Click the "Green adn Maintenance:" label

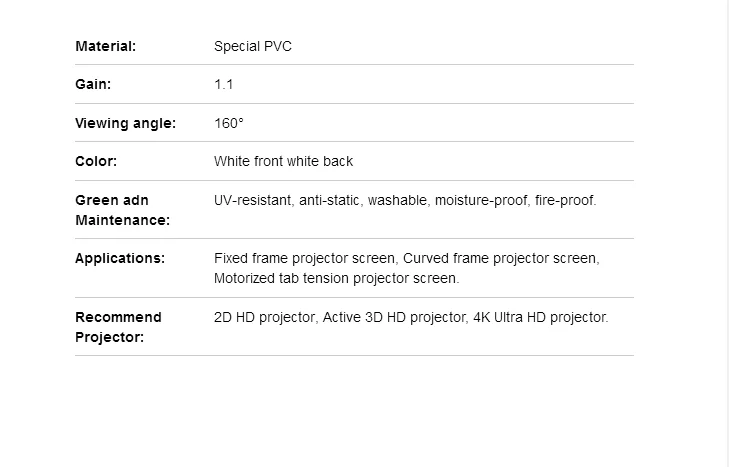(122, 210)
